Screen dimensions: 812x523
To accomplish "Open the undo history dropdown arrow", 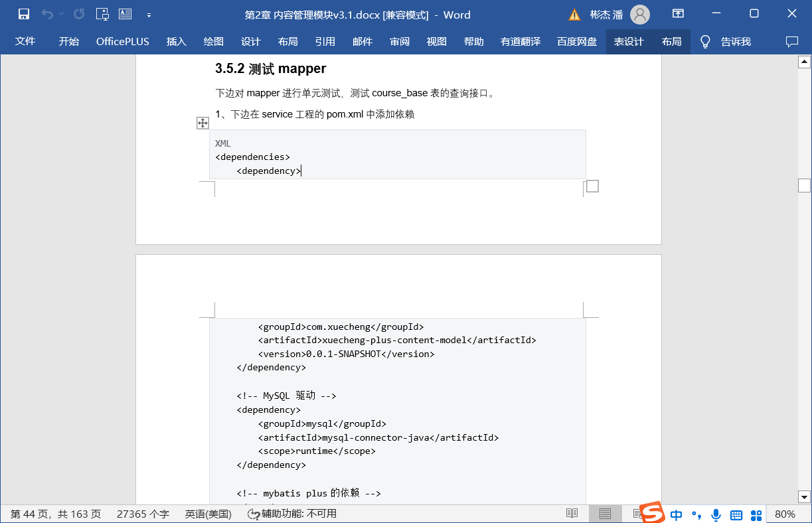I will click(x=61, y=14).
